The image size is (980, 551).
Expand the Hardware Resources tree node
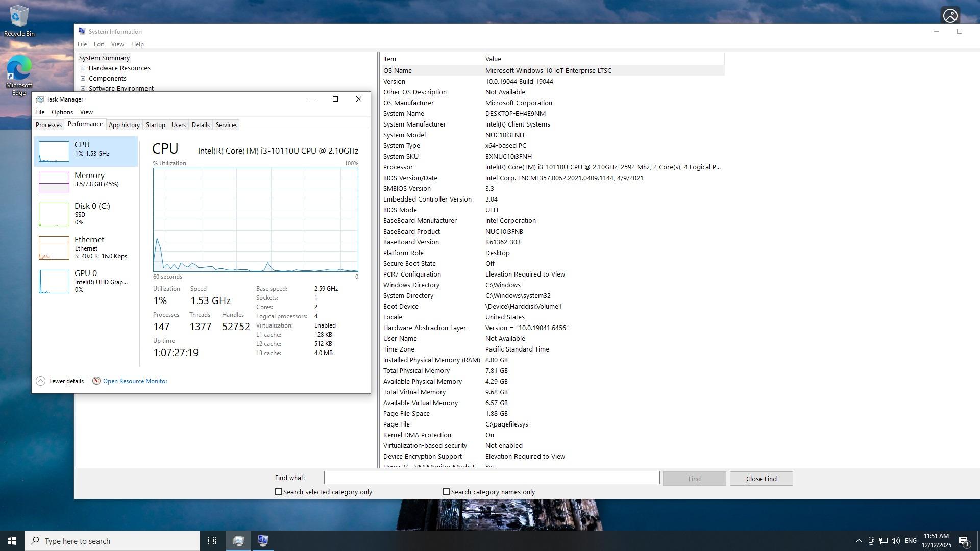(x=83, y=68)
